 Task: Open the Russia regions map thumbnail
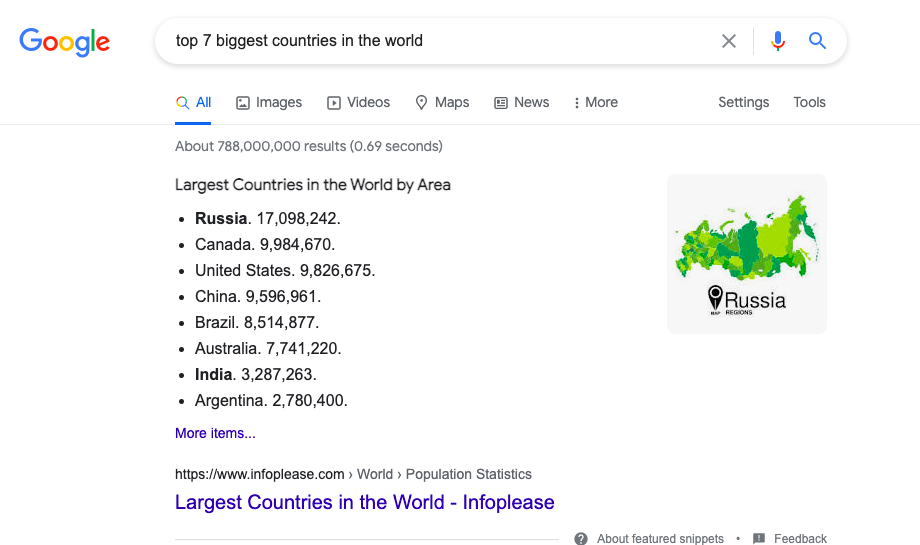click(x=747, y=254)
